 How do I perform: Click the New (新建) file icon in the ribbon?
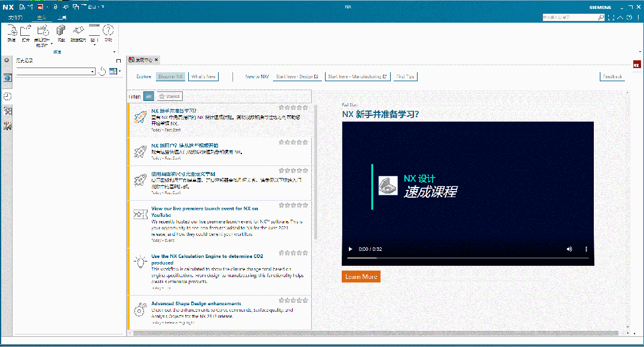[x=12, y=30]
